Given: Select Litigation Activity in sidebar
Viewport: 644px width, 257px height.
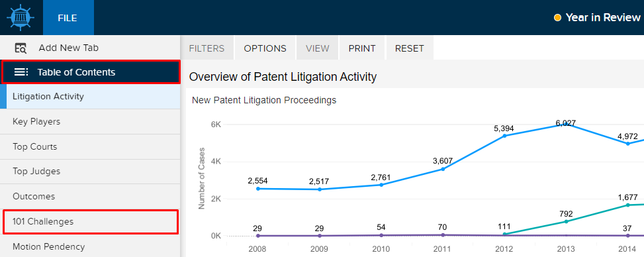Looking at the screenshot, I should click(x=90, y=97).
